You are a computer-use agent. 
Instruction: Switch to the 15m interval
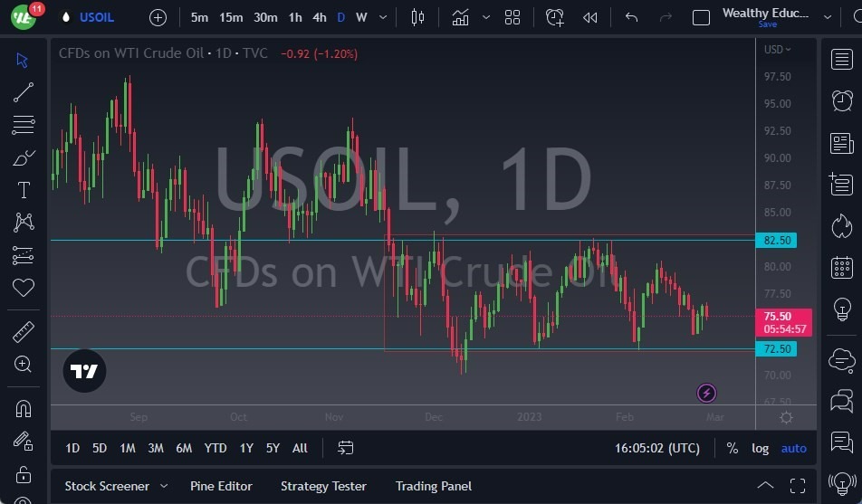coord(231,17)
